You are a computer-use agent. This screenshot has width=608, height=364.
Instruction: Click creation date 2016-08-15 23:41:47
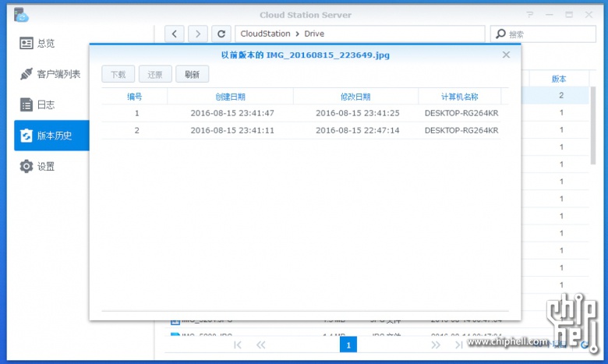(232, 113)
